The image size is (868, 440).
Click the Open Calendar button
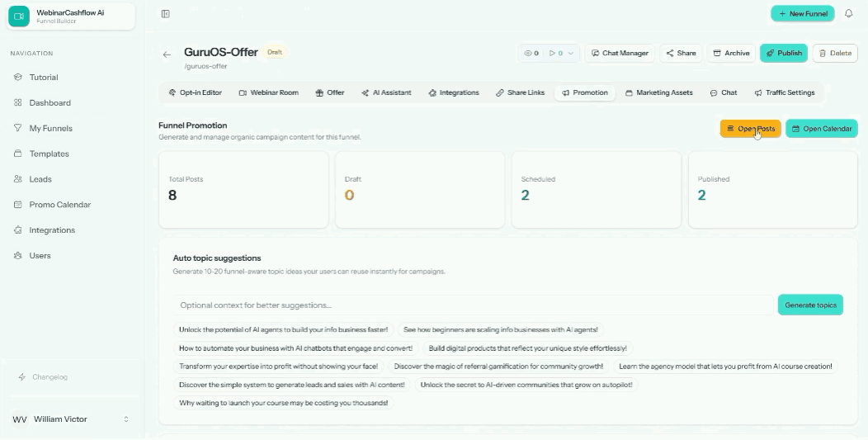coord(822,129)
